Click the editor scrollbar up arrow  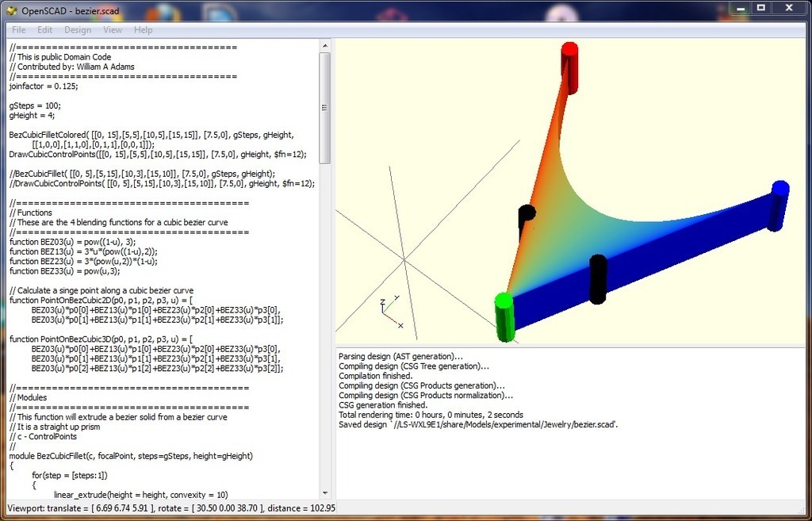[324, 46]
